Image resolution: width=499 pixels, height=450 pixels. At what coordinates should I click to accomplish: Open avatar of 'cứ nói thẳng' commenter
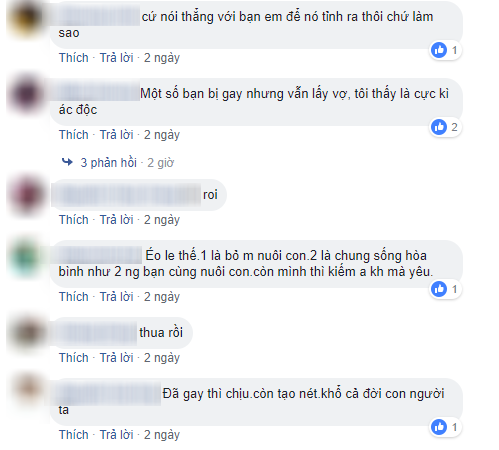click(x=27, y=17)
